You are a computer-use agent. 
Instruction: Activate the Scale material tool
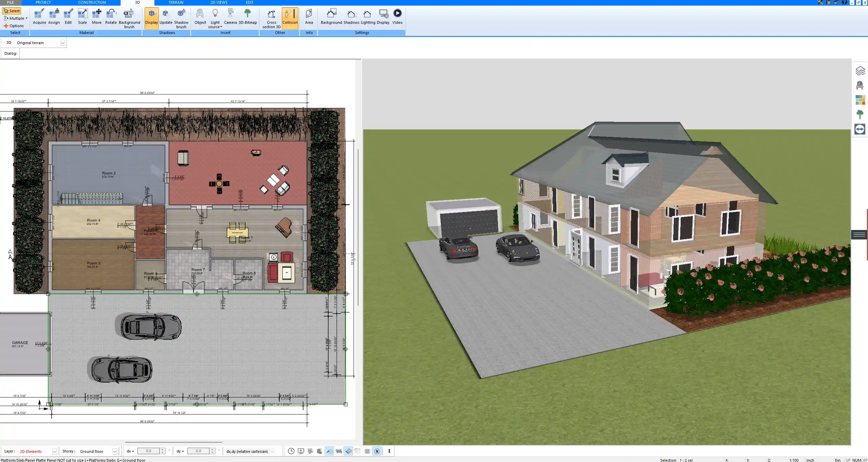coord(82,17)
